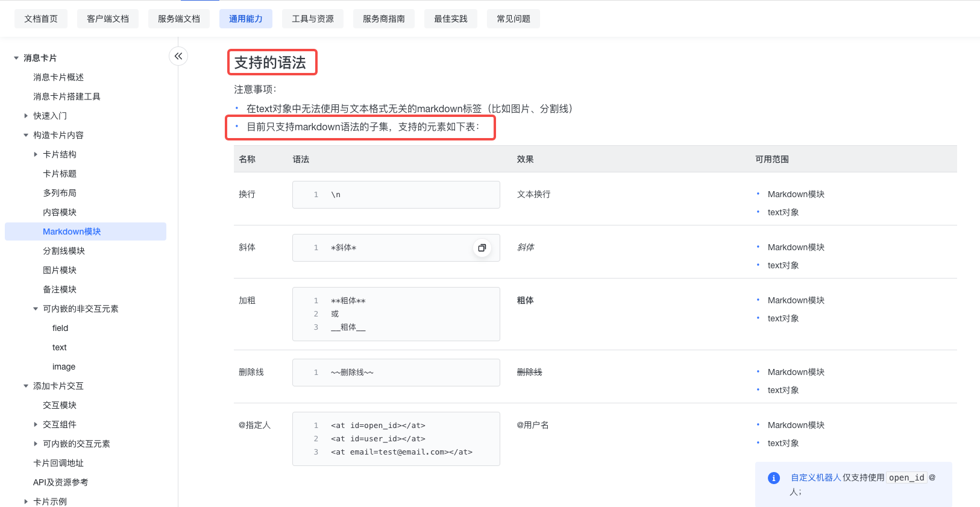Screen dimensions: 980x507
Task: Select the 通用能力 tab
Action: 246,19
